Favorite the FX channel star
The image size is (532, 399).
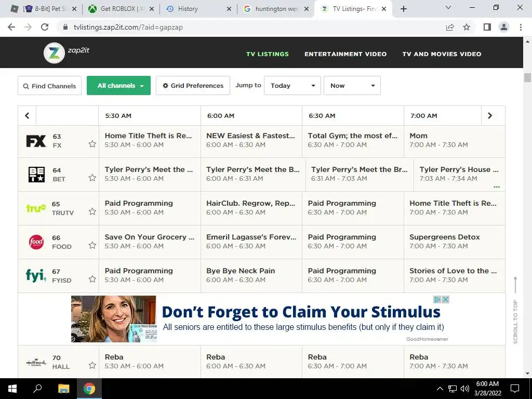(92, 144)
